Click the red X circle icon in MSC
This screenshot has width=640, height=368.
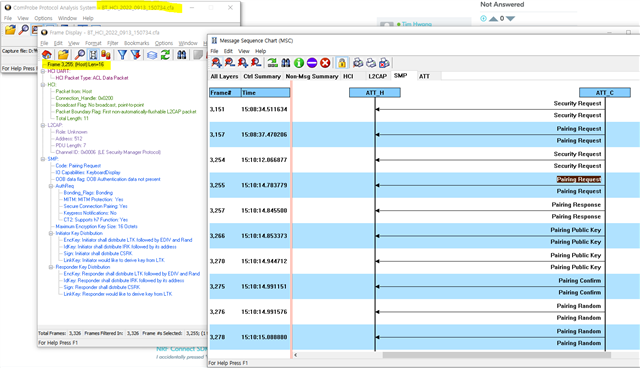(x=325, y=63)
